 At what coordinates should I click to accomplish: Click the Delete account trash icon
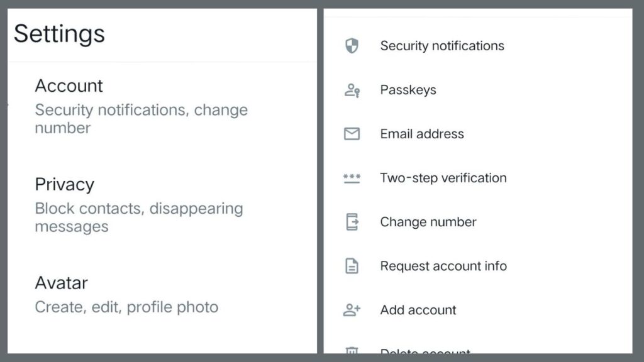coord(352,352)
